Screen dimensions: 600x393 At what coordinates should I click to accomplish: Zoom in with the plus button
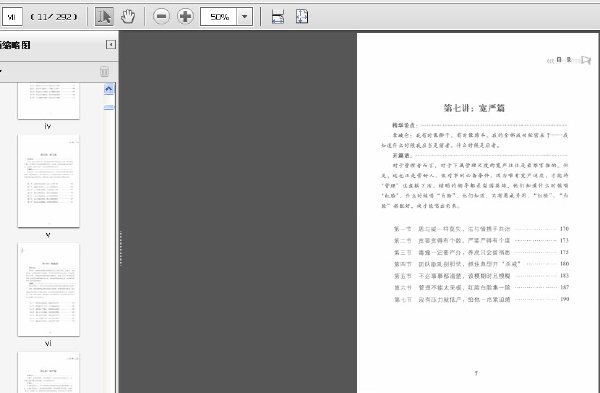(x=186, y=16)
